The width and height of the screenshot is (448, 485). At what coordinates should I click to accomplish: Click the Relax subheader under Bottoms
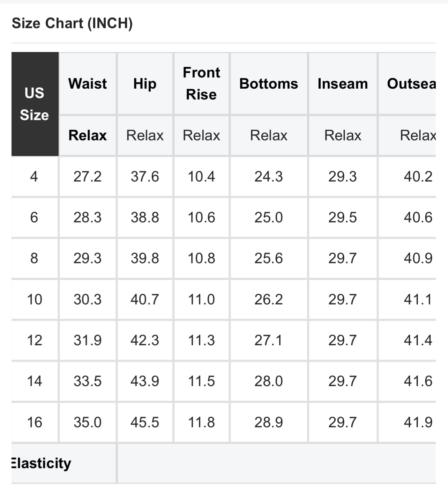point(269,135)
